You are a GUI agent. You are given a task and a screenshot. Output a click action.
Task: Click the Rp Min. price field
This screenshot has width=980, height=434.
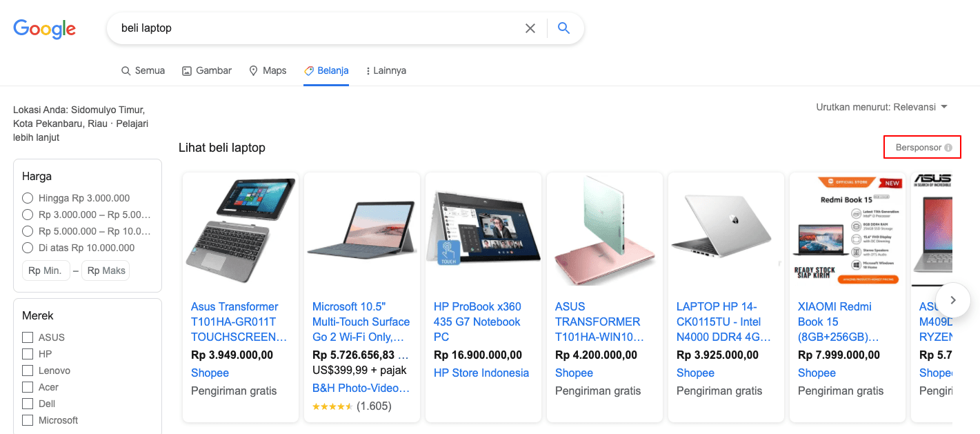tap(46, 270)
